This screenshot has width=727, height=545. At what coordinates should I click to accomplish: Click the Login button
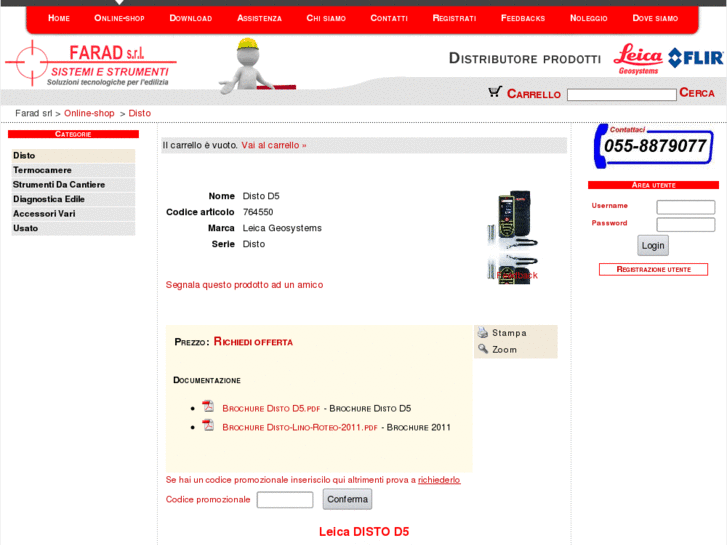point(653,245)
